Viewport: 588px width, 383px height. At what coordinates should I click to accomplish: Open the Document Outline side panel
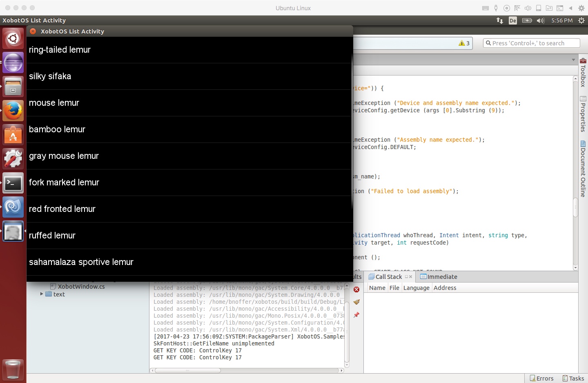tap(583, 169)
